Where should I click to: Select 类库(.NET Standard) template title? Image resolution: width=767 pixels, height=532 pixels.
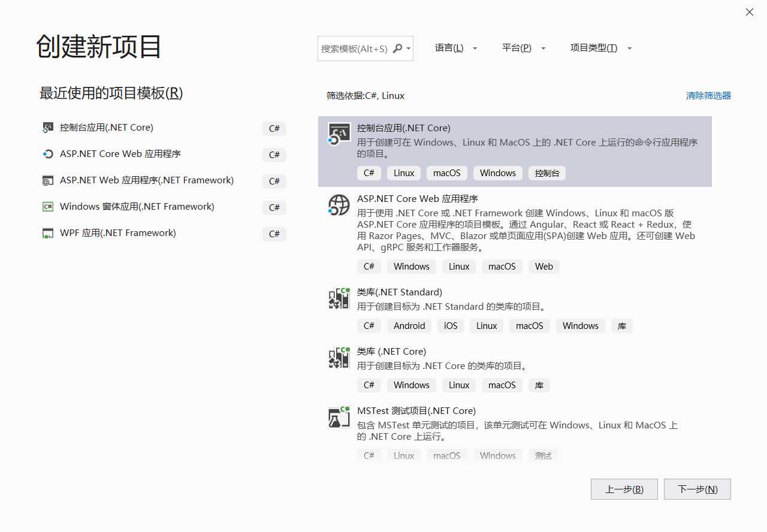[x=400, y=292]
